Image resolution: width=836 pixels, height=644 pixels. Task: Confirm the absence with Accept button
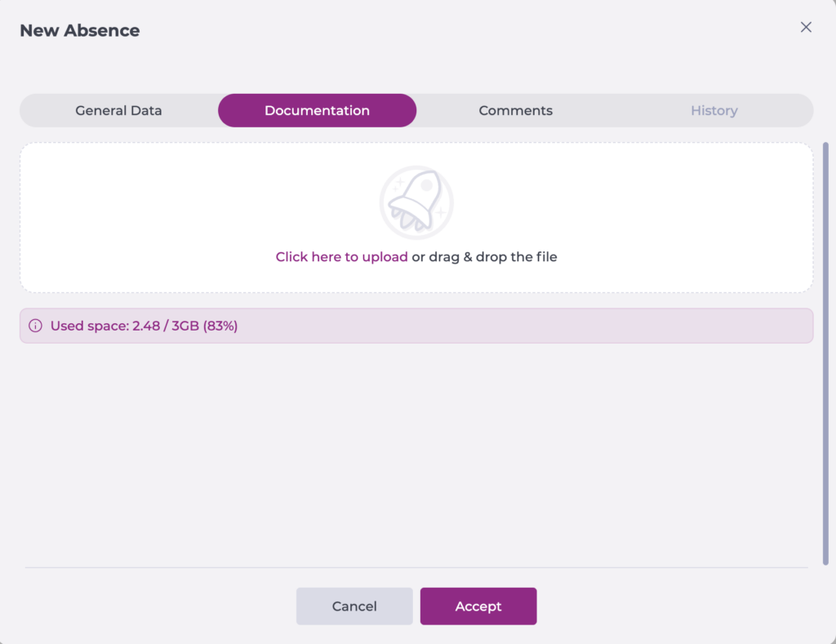click(478, 606)
